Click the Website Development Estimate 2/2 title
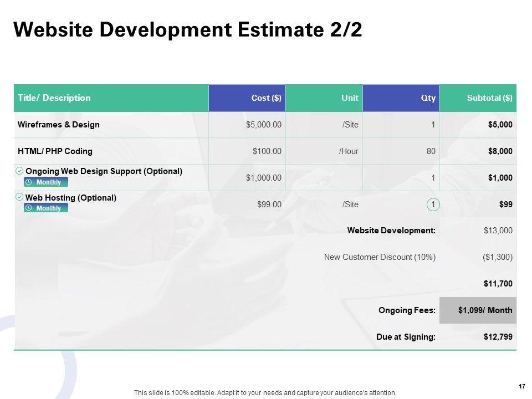Screen dimensions: 532x399 tap(188, 29)
